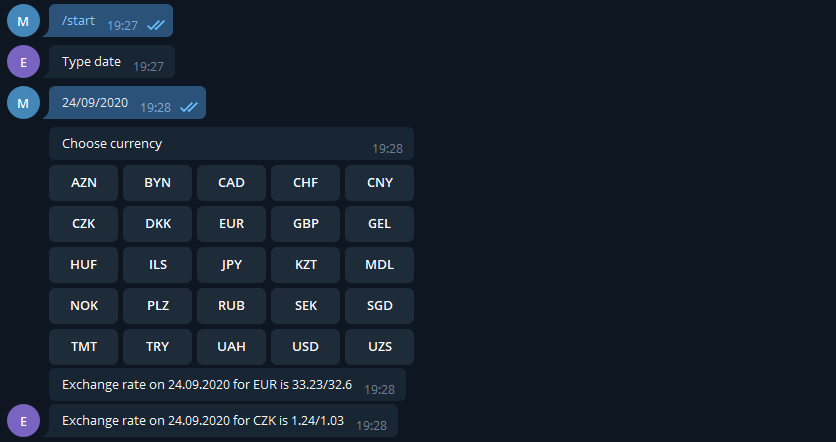Select the EUR currency button
The image size is (836, 442).
coord(231,224)
